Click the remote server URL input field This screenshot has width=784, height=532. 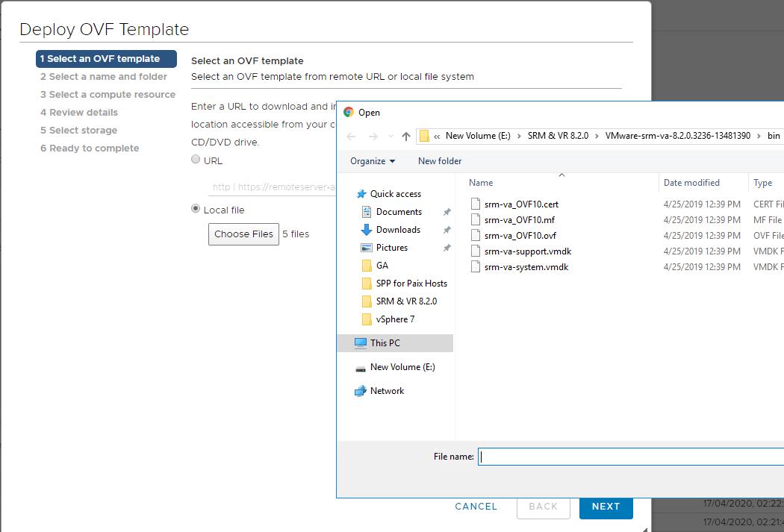(273, 187)
